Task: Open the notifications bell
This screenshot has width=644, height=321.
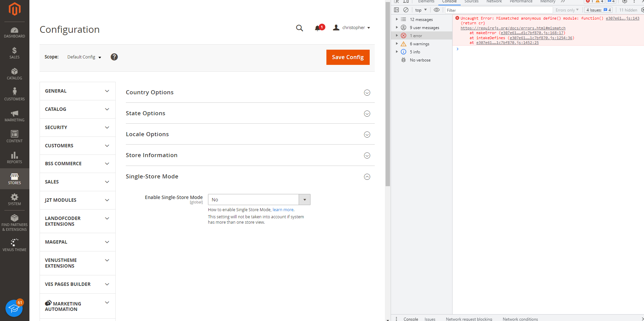Action: coord(318,28)
